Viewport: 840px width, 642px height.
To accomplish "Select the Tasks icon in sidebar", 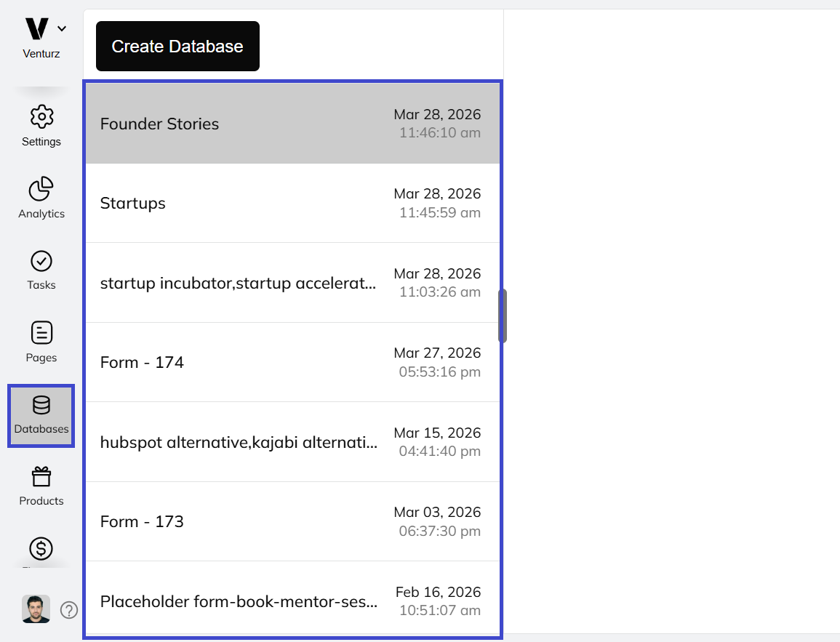I will coord(41,268).
